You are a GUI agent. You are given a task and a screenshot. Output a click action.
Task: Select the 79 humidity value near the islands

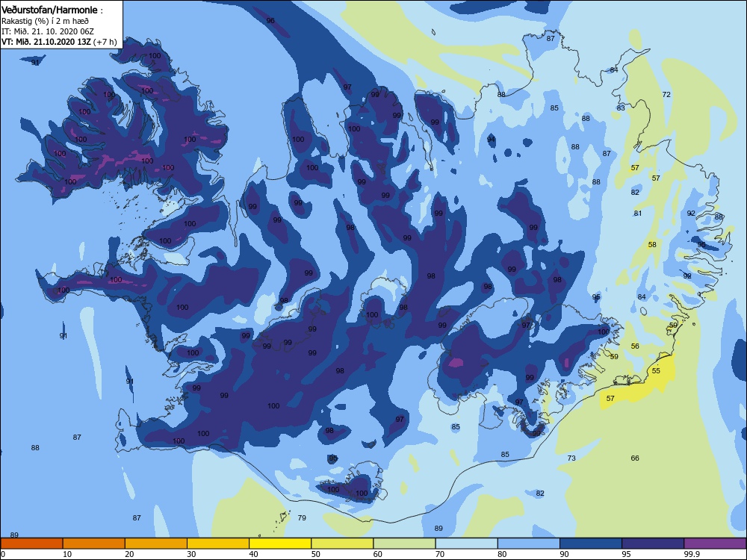tap(302, 517)
